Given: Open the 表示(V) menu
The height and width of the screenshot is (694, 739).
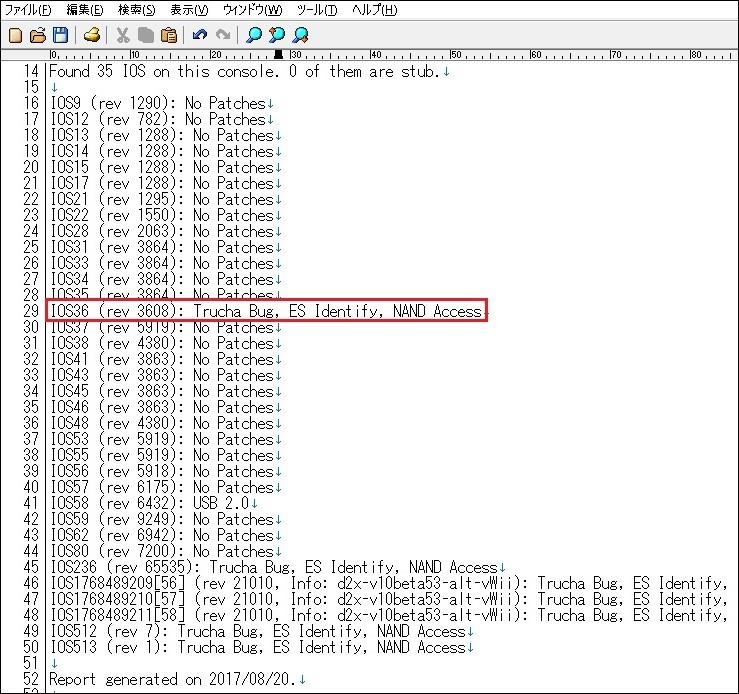Looking at the screenshot, I should point(189,10).
